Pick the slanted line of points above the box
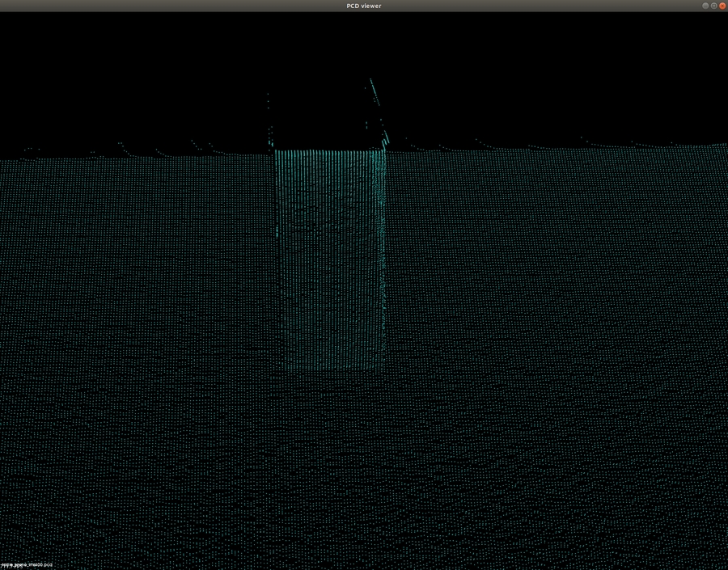The height and width of the screenshot is (570, 728). (378, 103)
